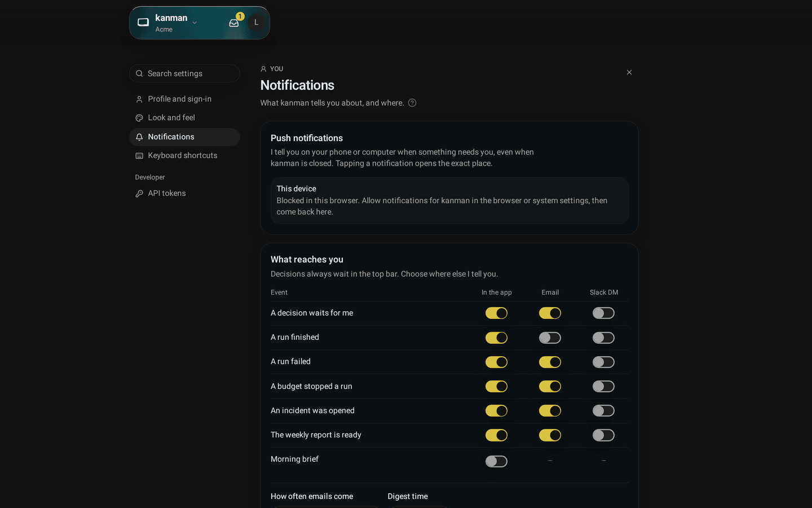Focus the Search settings field
812x508 pixels.
(184, 73)
